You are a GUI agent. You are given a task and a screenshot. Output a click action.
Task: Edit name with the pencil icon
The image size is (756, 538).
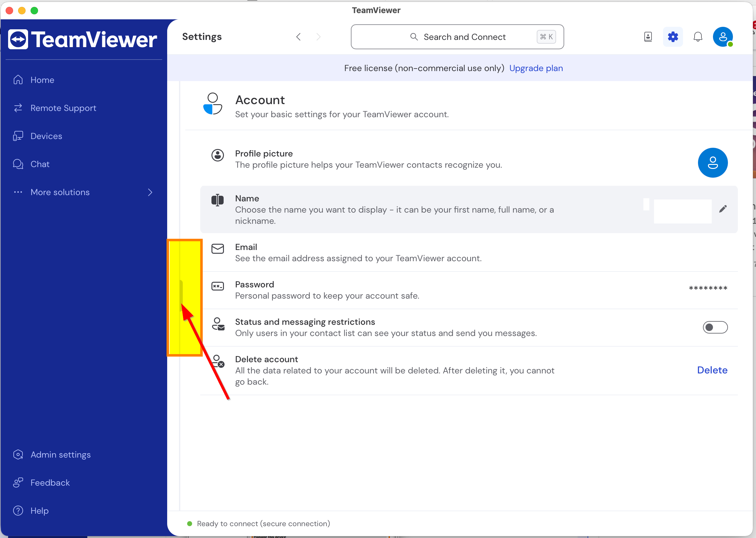723,209
